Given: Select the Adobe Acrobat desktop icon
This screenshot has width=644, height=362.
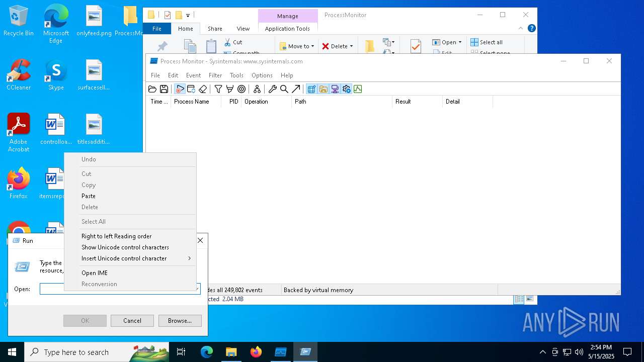Looking at the screenshot, I should 19,133.
